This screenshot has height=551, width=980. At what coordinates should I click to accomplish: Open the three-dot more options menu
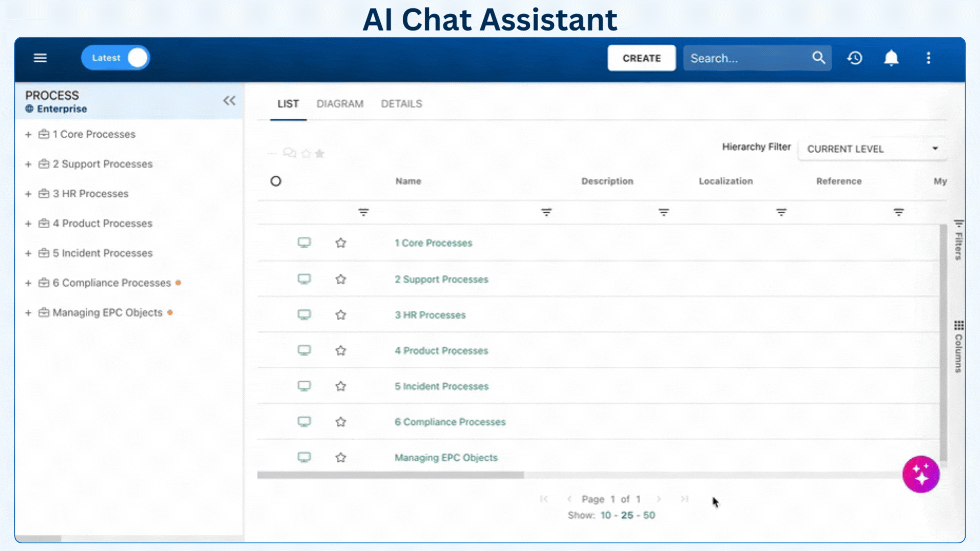(928, 58)
